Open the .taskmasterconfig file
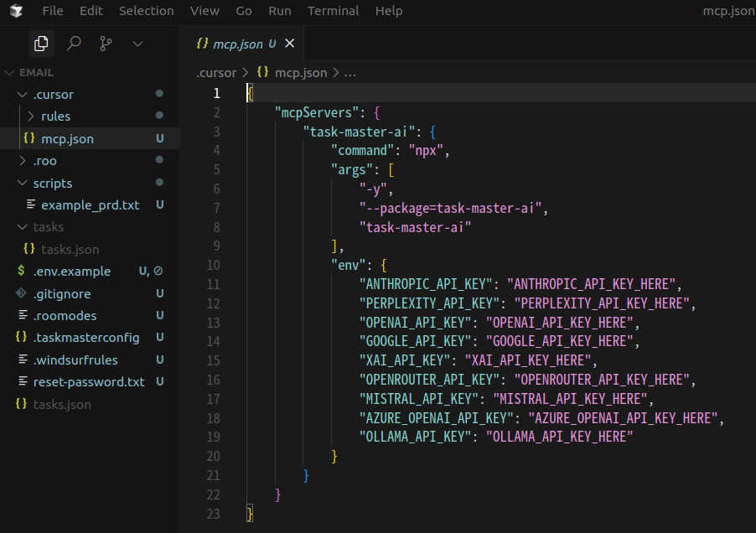 pos(90,338)
